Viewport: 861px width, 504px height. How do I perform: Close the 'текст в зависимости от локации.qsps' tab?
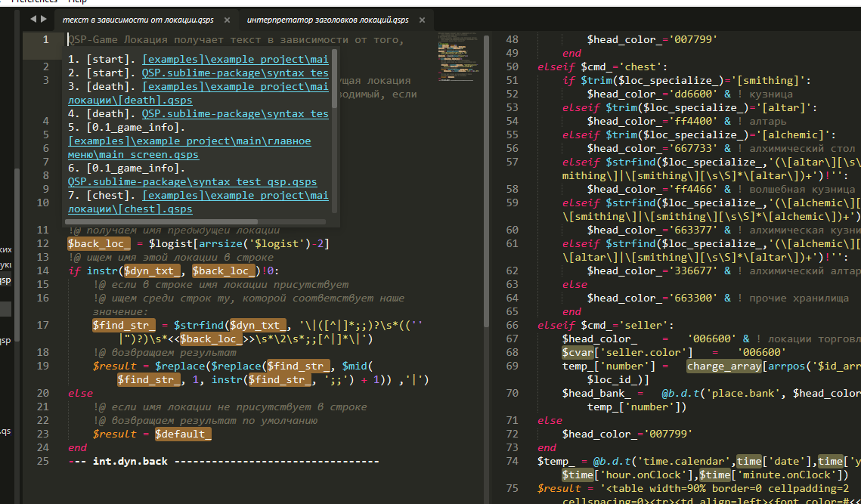pos(226,20)
